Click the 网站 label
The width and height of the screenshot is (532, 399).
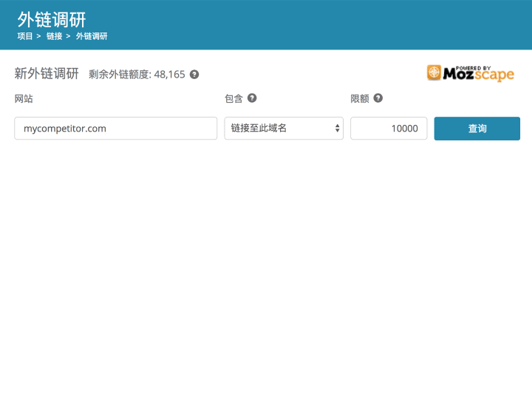tap(24, 99)
